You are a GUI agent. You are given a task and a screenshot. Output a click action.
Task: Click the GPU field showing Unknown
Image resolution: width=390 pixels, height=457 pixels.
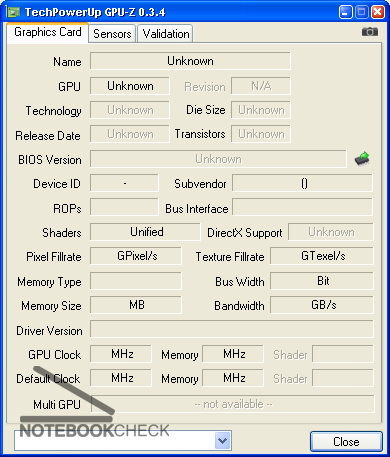click(130, 86)
